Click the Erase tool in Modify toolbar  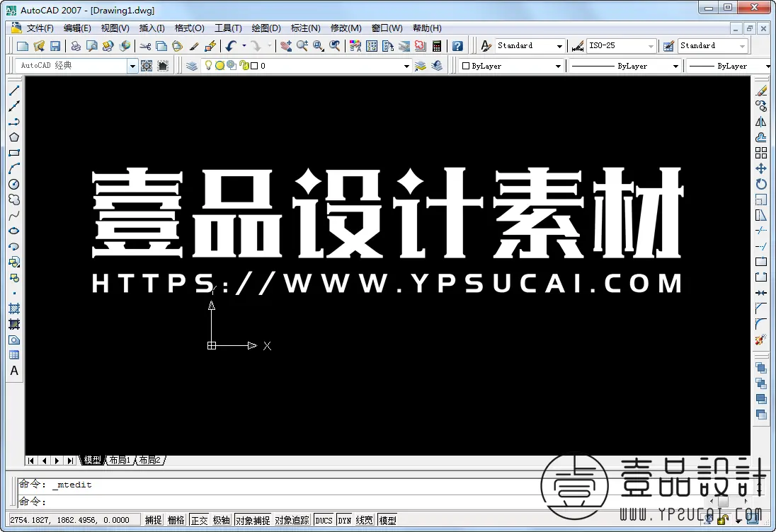[x=761, y=91]
